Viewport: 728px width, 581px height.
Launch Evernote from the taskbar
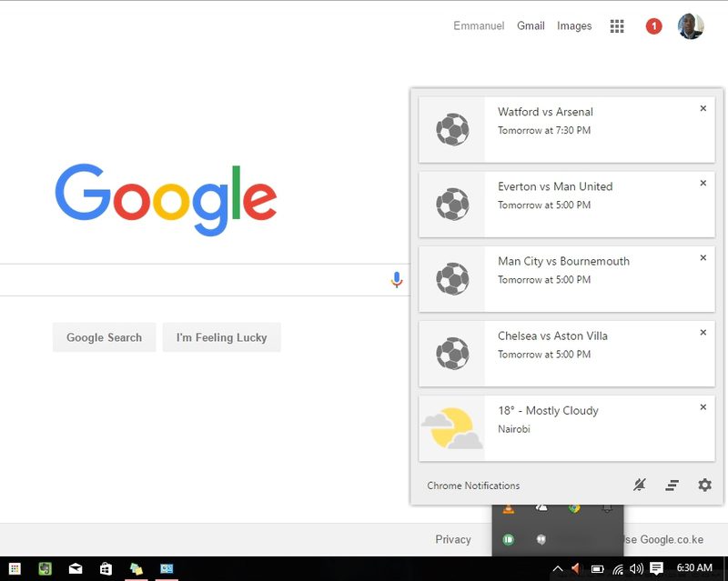pos(45,568)
